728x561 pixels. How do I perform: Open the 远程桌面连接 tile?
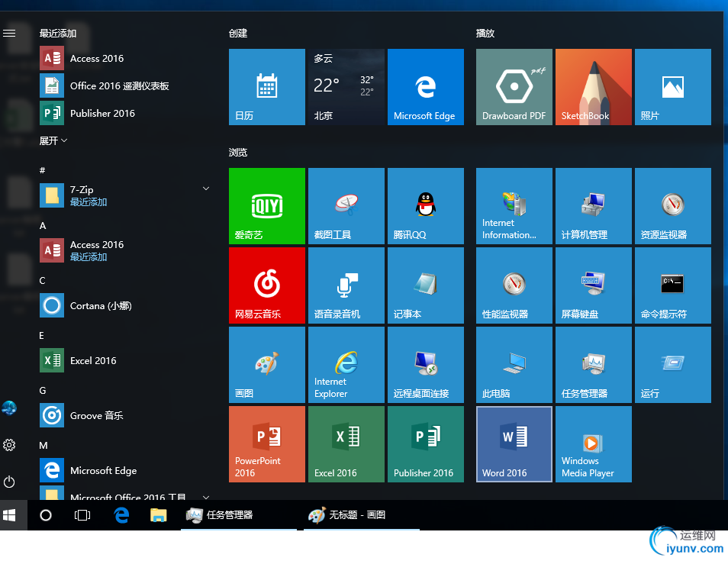(x=425, y=365)
